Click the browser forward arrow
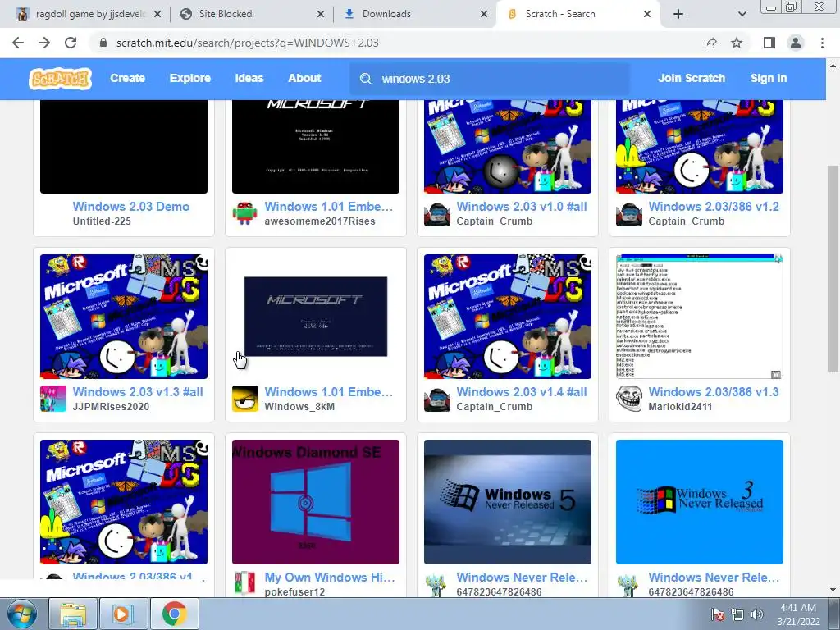 pos(44,43)
